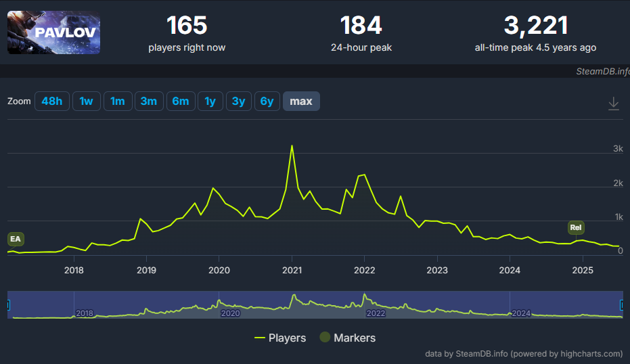Screen dimensions: 630x364
Task: Click the 2020 x-axis label
Action: 219,270
